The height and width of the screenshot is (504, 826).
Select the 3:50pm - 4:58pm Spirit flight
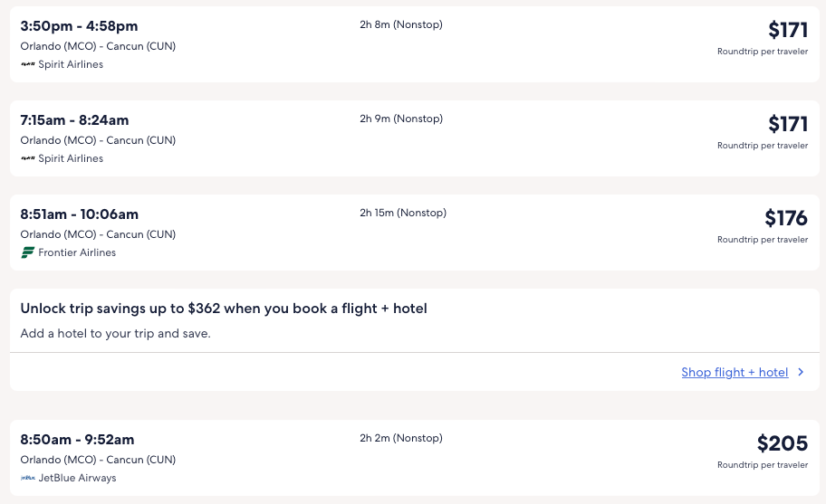pos(79,26)
